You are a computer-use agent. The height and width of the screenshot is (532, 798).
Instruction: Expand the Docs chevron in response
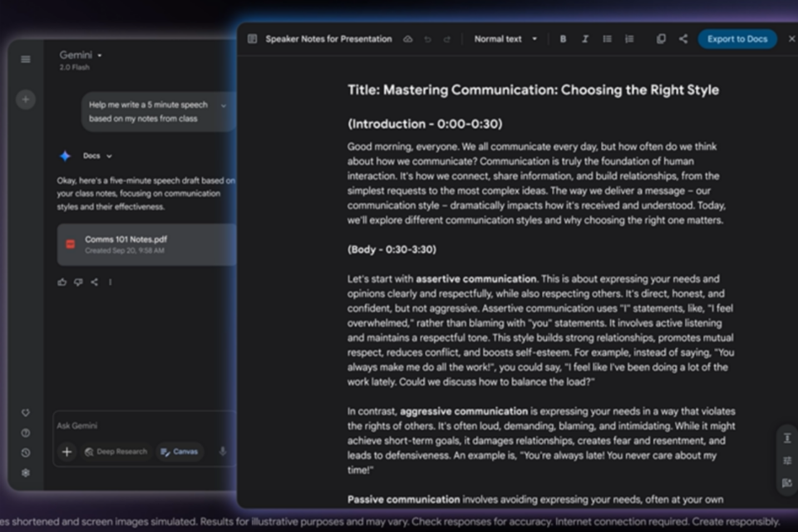[x=109, y=156]
